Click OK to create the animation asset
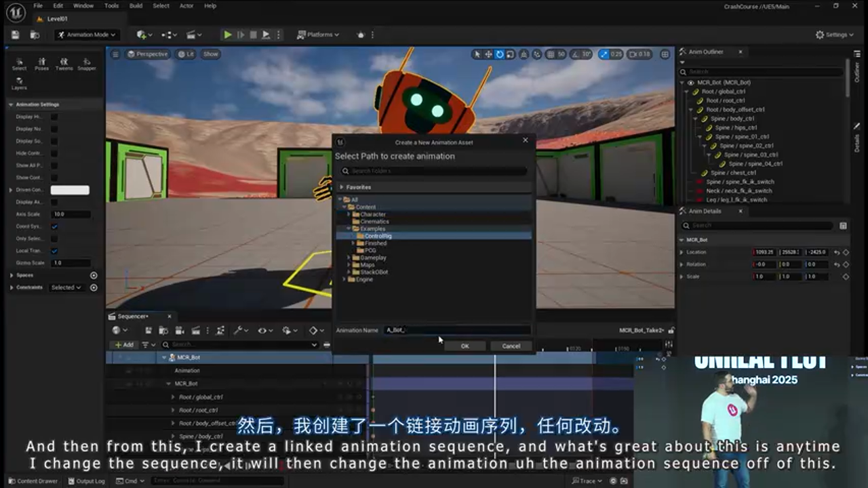This screenshot has height=488, width=868. click(x=465, y=346)
